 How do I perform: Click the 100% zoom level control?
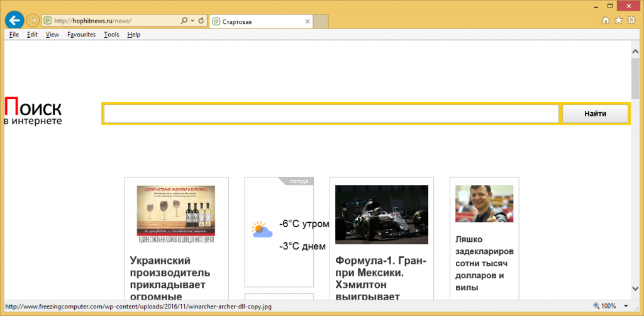point(608,307)
